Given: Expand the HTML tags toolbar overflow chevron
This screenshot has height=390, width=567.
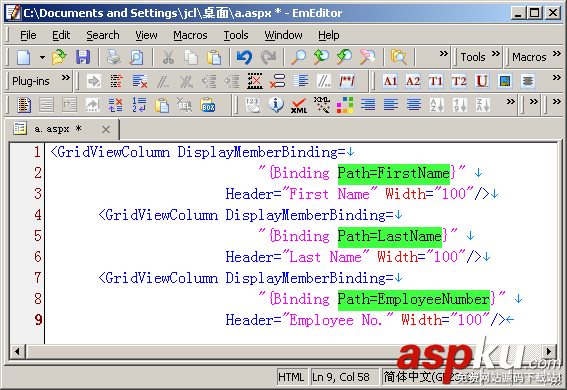Looking at the screenshot, I should point(557,78).
